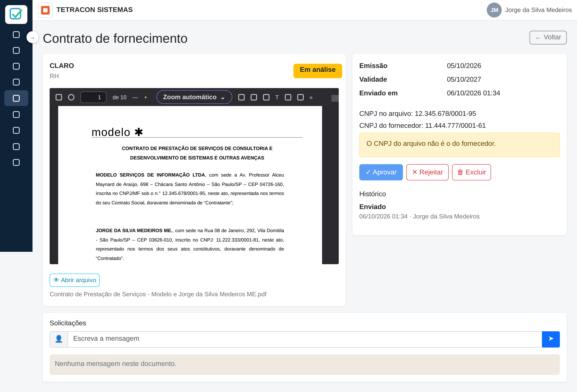Screen dimensions: 577x392
Task: Click the PDF file name below Abrir arquivo
Action: [158, 294]
